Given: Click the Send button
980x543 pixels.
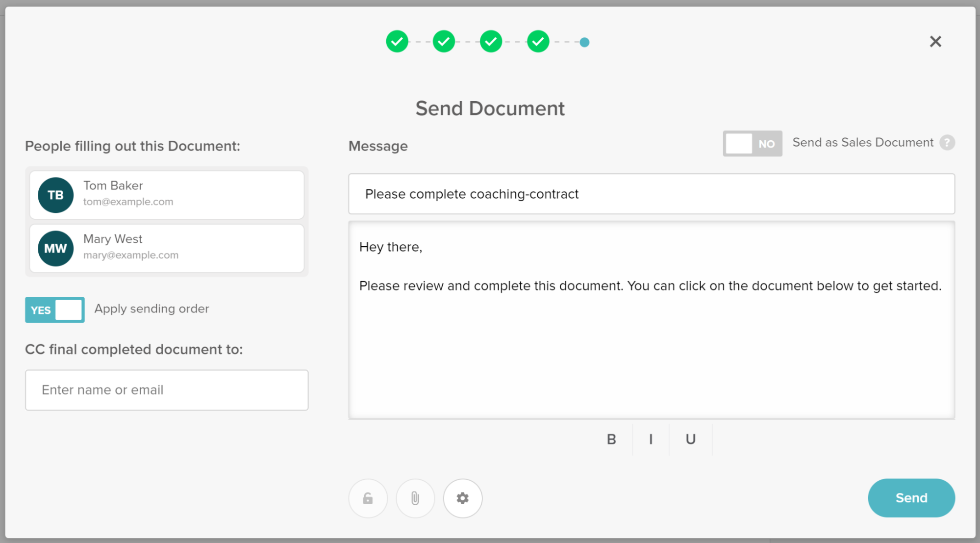Looking at the screenshot, I should click(911, 498).
